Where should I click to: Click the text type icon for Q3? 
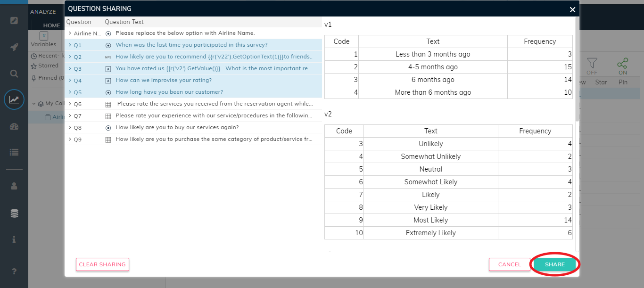coord(108,69)
